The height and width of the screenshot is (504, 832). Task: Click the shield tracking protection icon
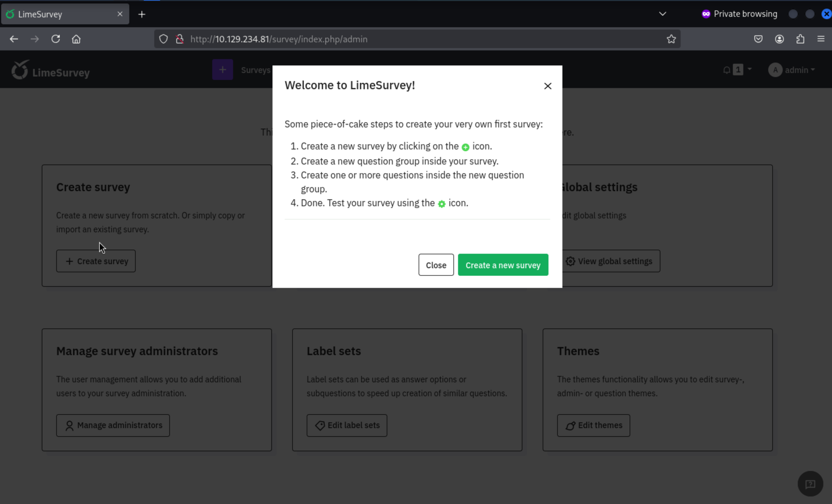(164, 39)
